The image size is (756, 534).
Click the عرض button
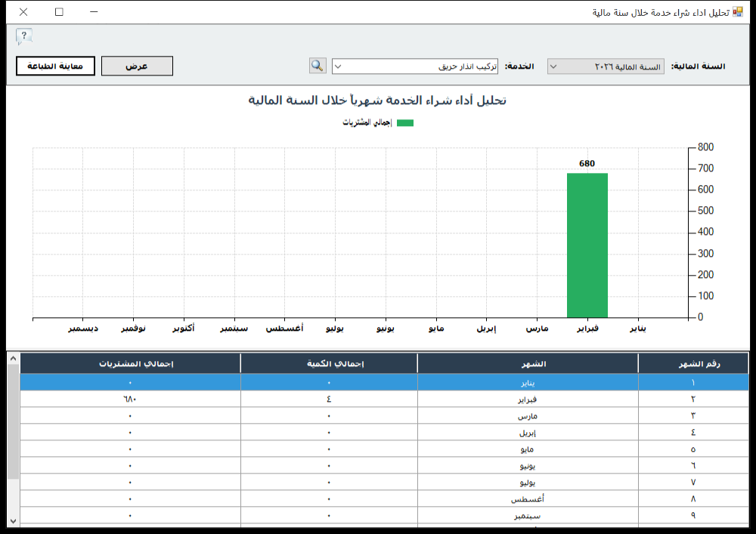[x=137, y=66]
